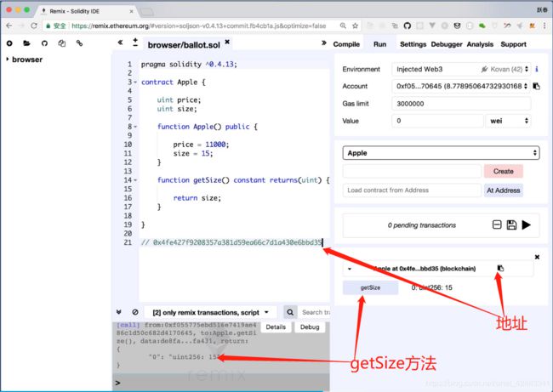
Task: Adjust editor font size with plus-minus icon
Action: [x=135, y=43]
